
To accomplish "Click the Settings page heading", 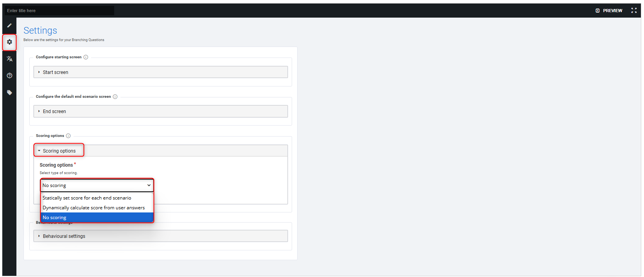I will [40, 31].
